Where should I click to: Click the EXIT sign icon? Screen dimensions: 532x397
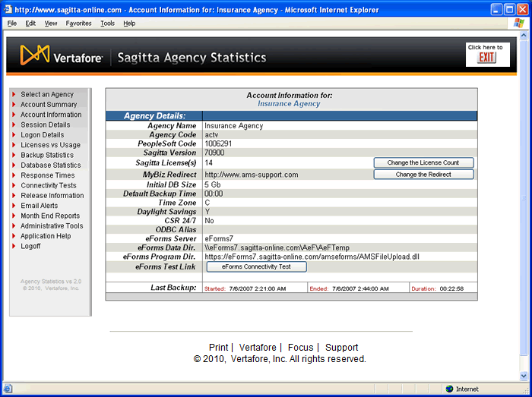487,57
